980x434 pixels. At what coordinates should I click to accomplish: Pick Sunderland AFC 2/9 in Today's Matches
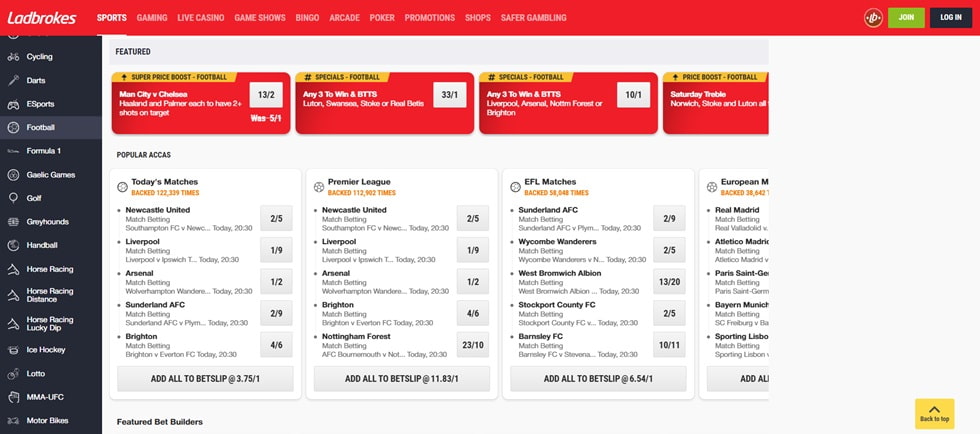tap(276, 313)
